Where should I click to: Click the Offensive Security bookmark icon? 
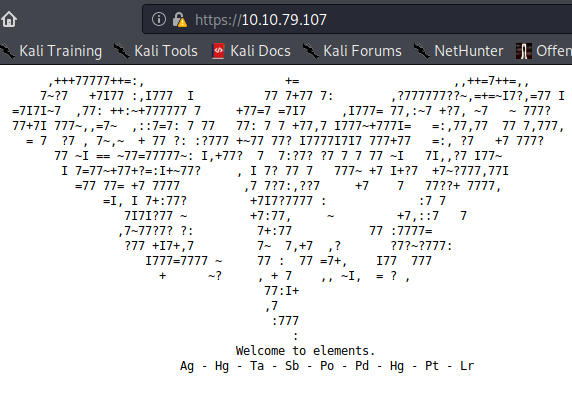[x=523, y=51]
